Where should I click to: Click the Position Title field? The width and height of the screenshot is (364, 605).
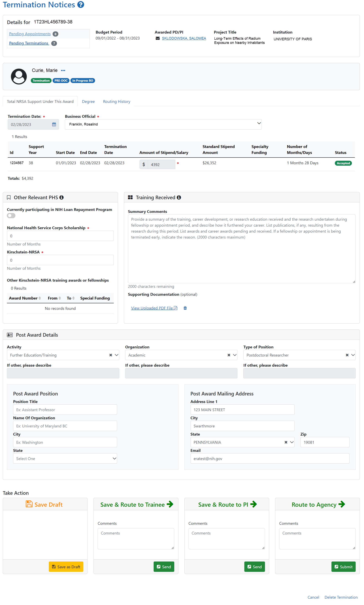pyautogui.click(x=65, y=410)
